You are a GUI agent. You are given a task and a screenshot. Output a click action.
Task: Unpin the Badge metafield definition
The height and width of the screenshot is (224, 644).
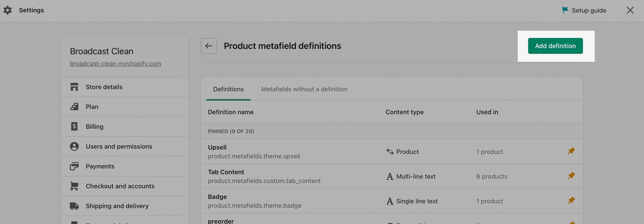coord(571,200)
